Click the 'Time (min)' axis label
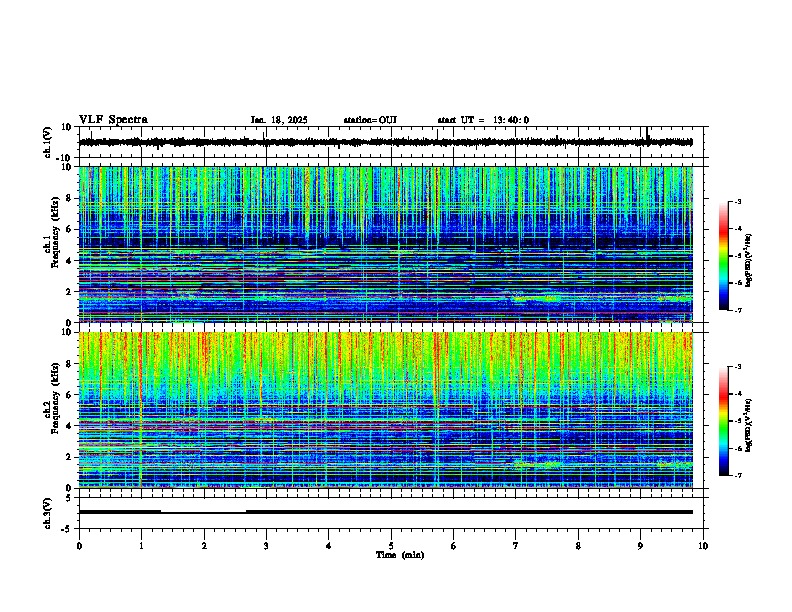 pos(400,555)
